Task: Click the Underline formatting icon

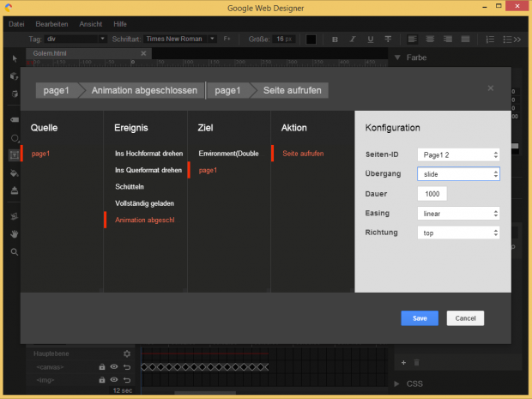Action: 370,39
